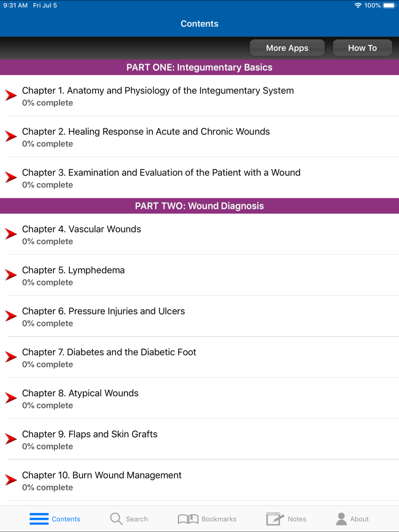399x532 pixels.
Task: Open Chapter 8. Atypical Wounds
Action: (x=199, y=398)
